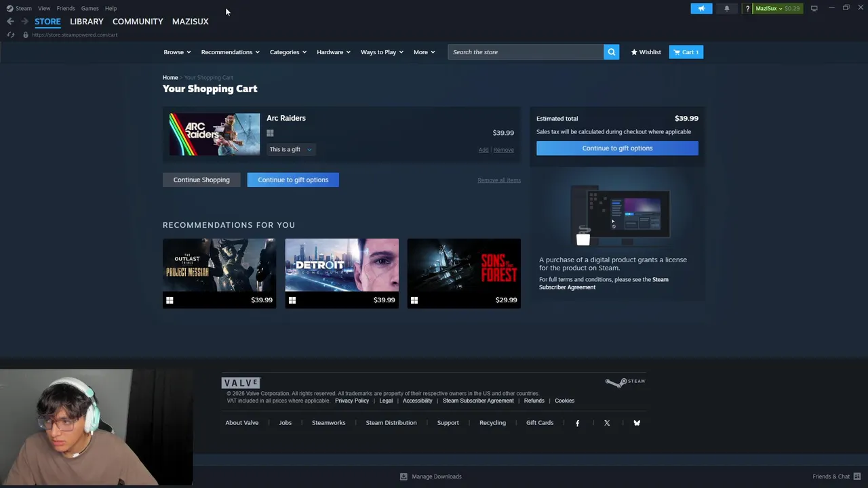
Task: Open the Steam Distribution footer link
Action: coord(391,423)
